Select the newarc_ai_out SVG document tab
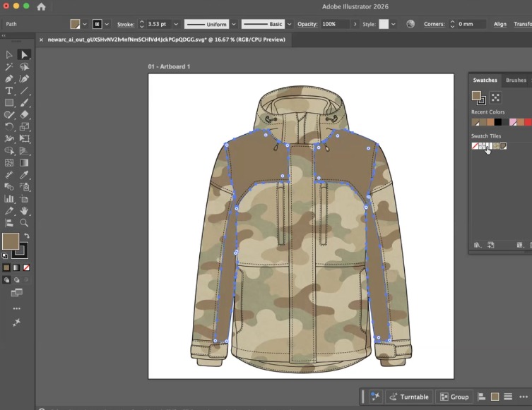 [x=166, y=40]
